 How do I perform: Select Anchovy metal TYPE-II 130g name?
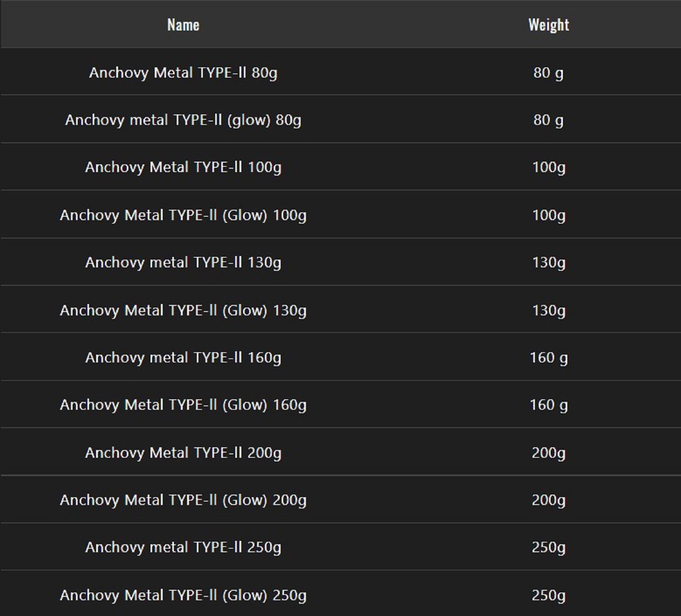click(183, 262)
